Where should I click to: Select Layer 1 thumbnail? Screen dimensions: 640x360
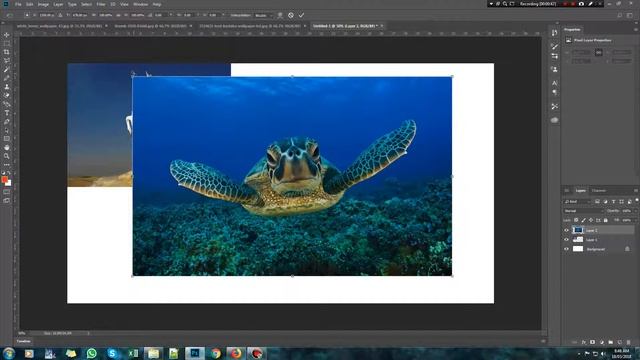(578, 240)
